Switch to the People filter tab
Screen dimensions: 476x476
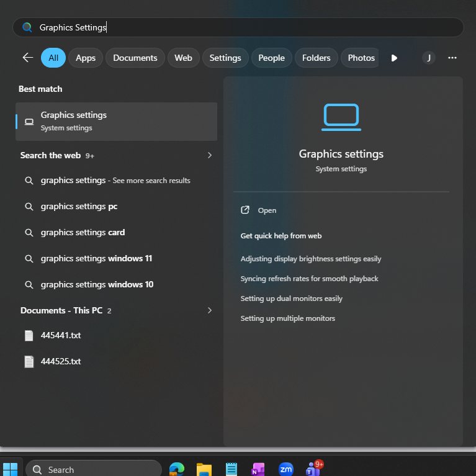pyautogui.click(x=271, y=58)
